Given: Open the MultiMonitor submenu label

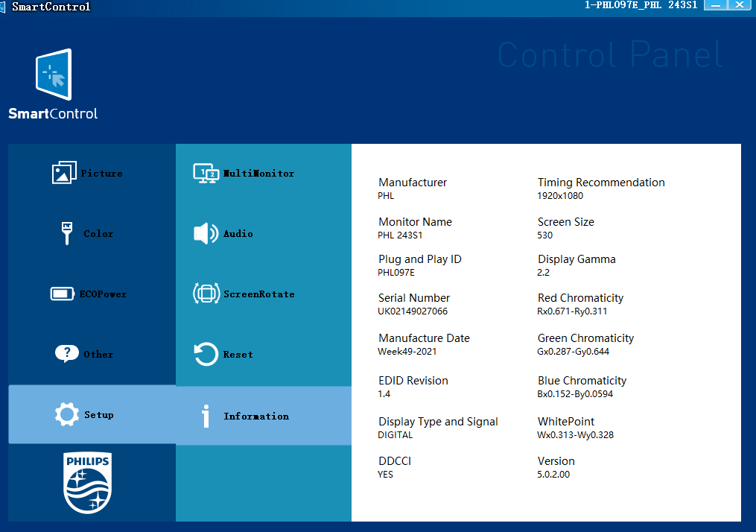Looking at the screenshot, I should coord(259,173).
